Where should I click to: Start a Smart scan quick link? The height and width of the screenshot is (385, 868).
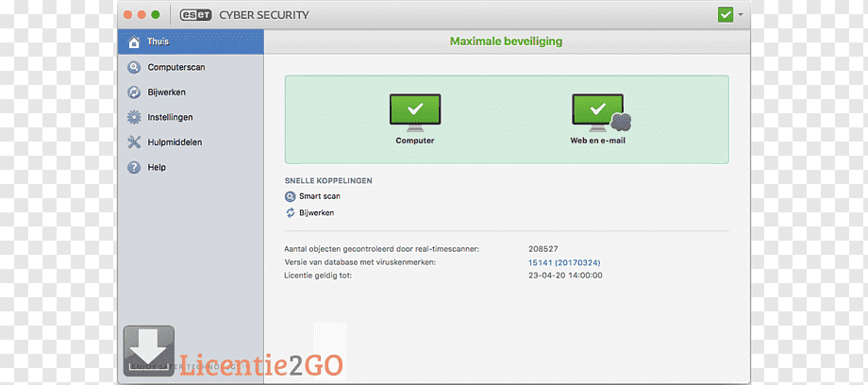(320, 196)
